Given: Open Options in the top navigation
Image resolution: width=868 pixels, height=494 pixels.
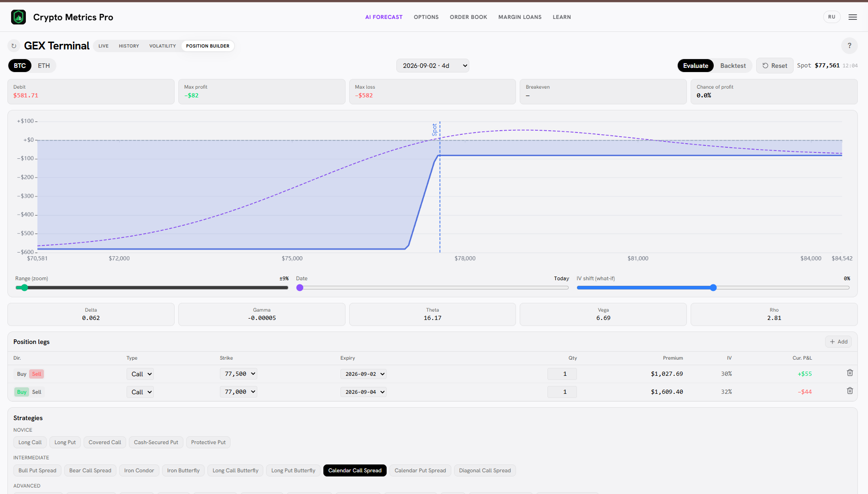Looking at the screenshot, I should [x=426, y=17].
